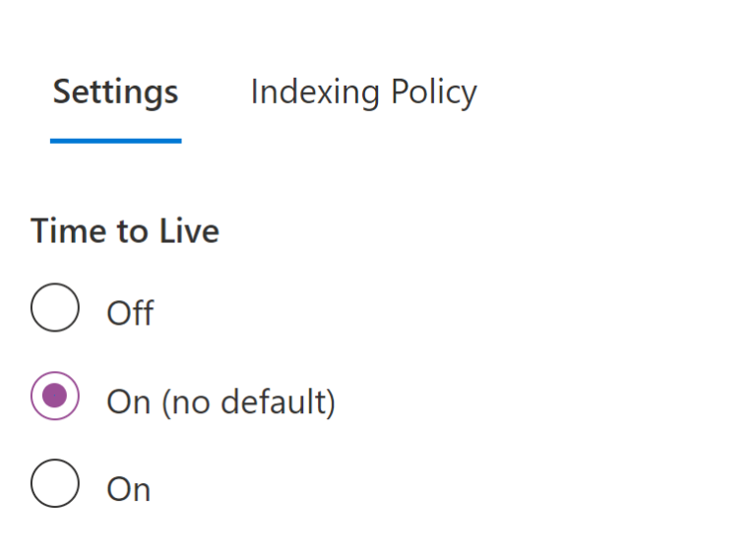Screen dimensions: 756x555
Task: Pick the bottom Time to Live option
Action: 55,483
